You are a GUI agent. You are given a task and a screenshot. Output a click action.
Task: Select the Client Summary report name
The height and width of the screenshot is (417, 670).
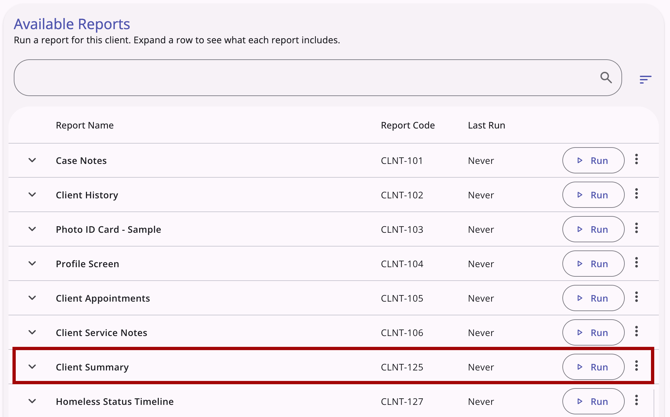pyautogui.click(x=92, y=367)
